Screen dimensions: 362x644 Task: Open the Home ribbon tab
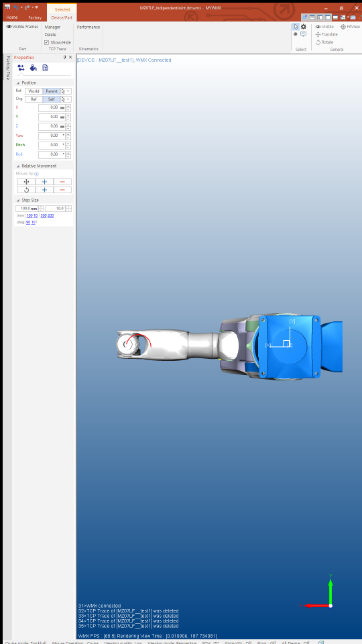click(12, 17)
